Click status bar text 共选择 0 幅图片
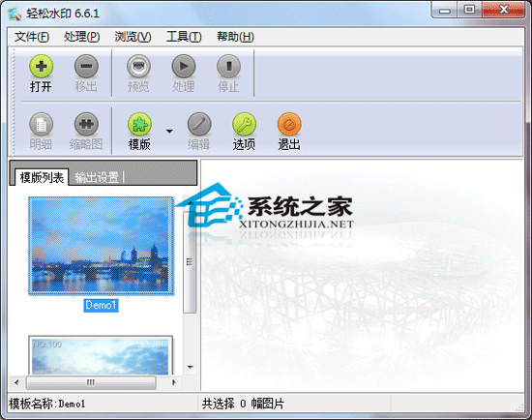This screenshot has width=532, height=420. tap(243, 404)
